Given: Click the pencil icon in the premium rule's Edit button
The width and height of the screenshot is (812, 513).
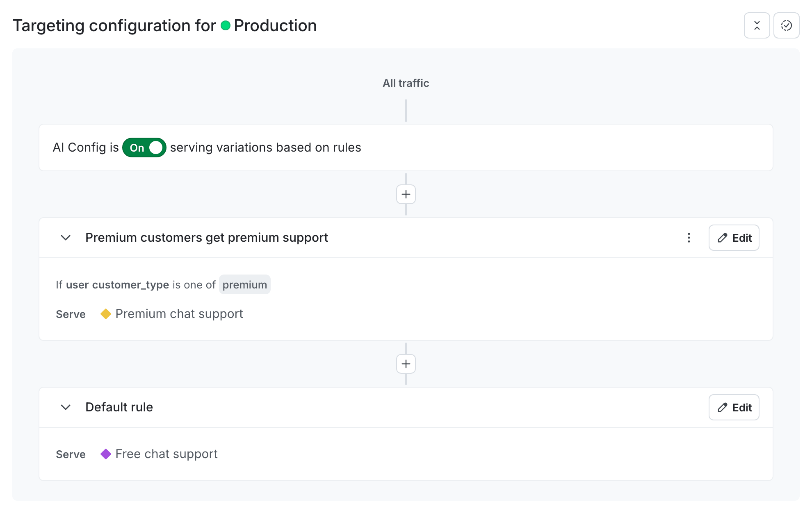Looking at the screenshot, I should pos(722,238).
